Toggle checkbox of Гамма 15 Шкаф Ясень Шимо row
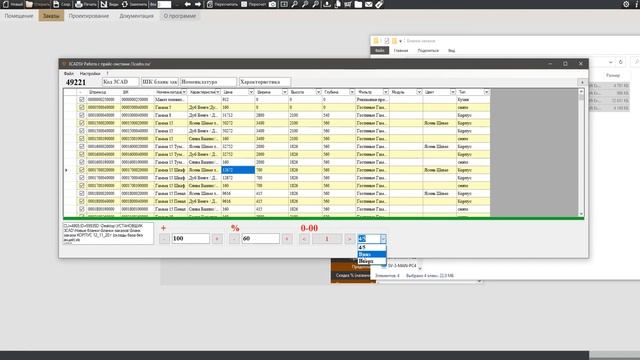640x360 pixels. click(82, 170)
